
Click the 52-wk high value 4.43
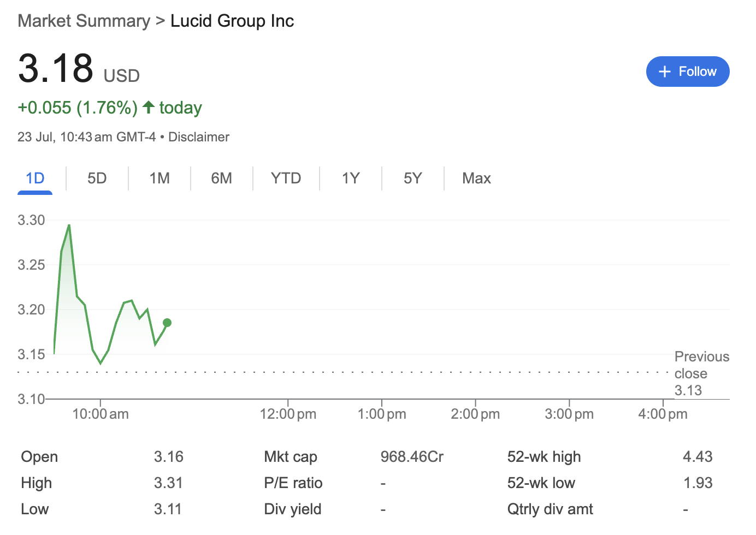click(x=698, y=457)
